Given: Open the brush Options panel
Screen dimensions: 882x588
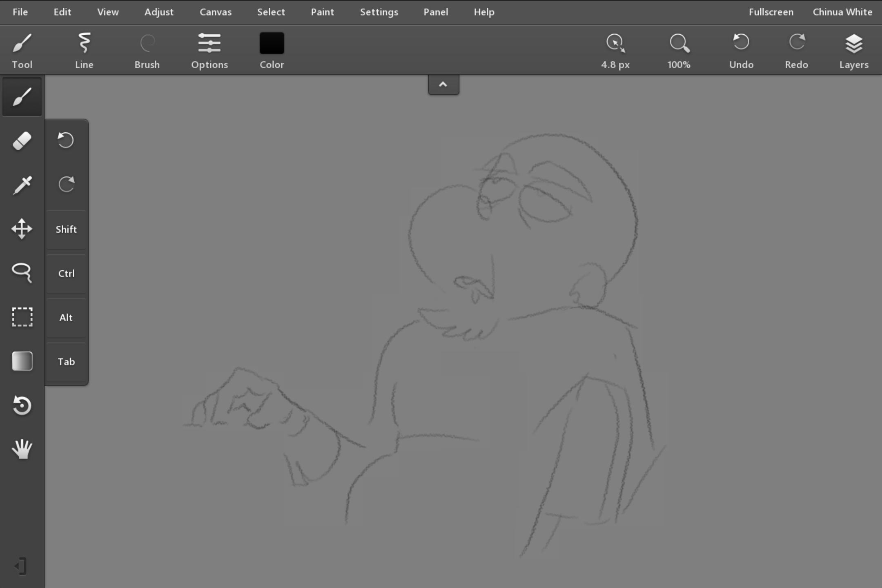Looking at the screenshot, I should [209, 51].
